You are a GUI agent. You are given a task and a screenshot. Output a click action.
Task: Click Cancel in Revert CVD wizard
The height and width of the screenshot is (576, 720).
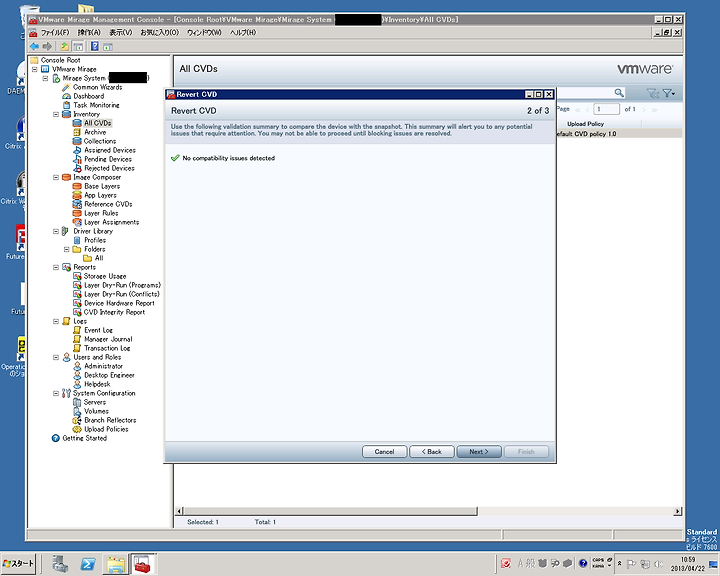tap(384, 452)
